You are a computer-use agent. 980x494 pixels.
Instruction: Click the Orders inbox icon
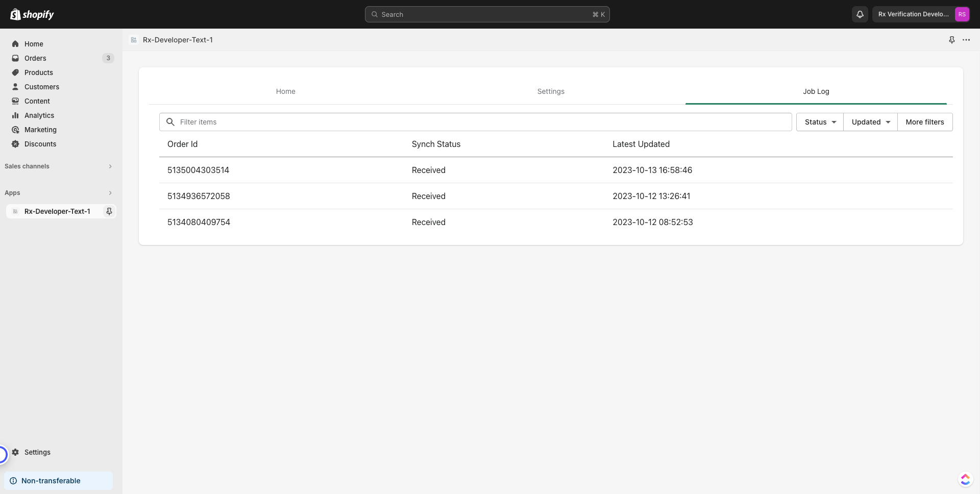15,58
